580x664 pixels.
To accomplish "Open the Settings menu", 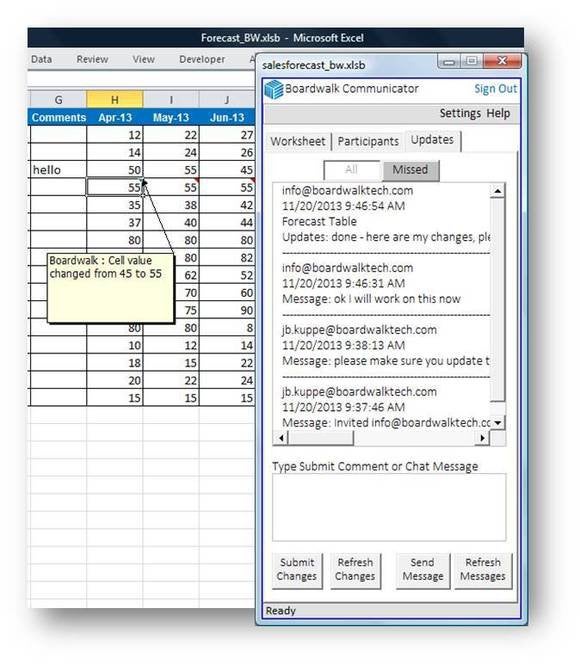I will [x=460, y=113].
